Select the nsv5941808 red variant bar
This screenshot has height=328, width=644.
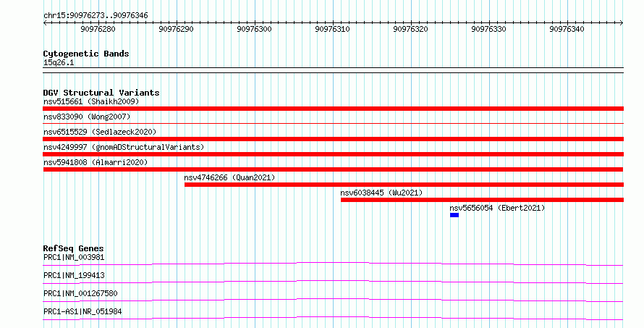pos(333,169)
